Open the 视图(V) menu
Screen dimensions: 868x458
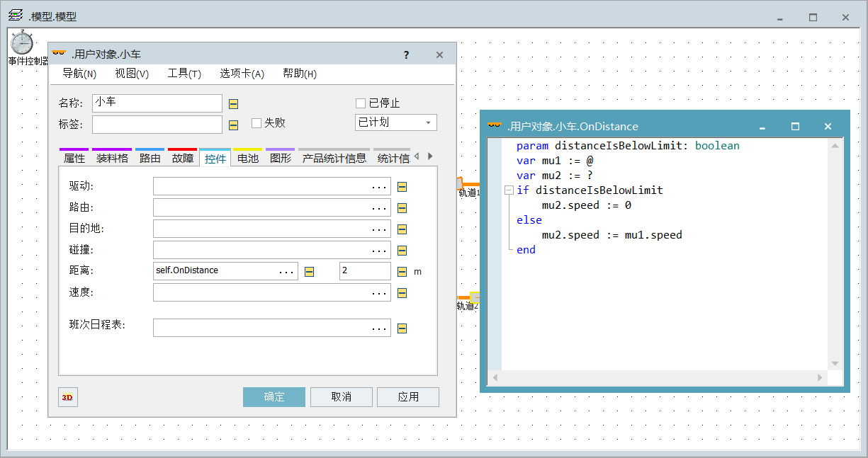tap(132, 74)
